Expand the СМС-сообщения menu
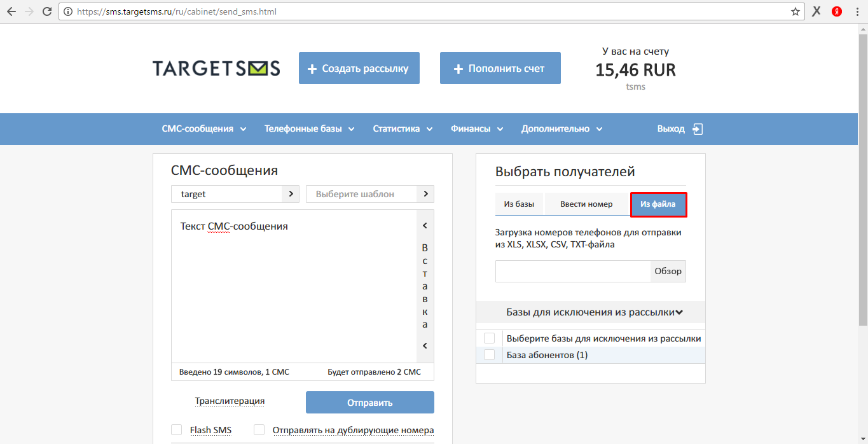Image resolution: width=868 pixels, height=444 pixels. 204,129
